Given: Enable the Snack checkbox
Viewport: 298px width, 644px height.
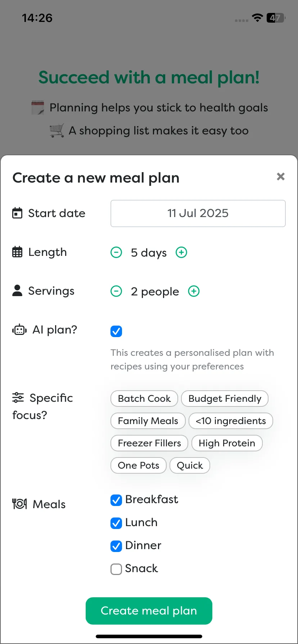Looking at the screenshot, I should click(x=116, y=569).
